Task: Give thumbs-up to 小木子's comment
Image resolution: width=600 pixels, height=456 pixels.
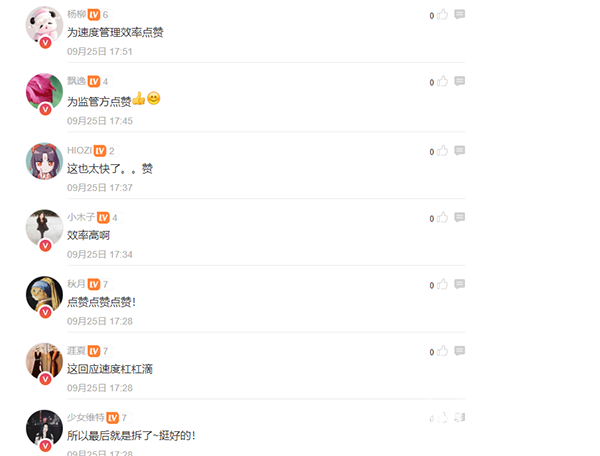Action: (442, 217)
